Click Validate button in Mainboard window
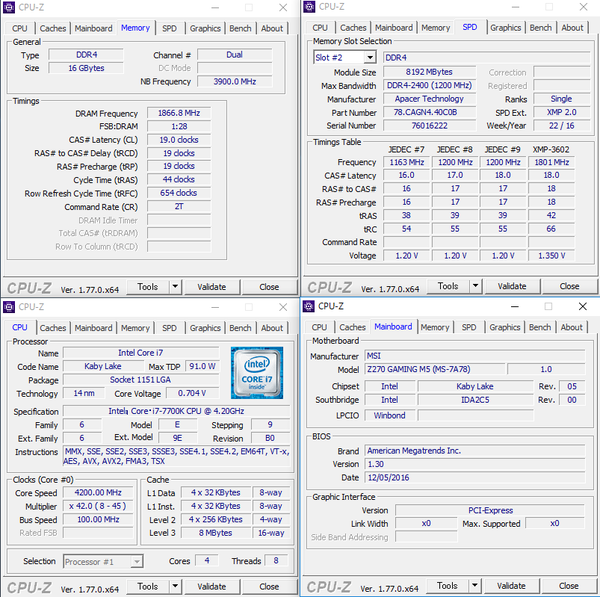This screenshot has height=597, width=600. 511,586
